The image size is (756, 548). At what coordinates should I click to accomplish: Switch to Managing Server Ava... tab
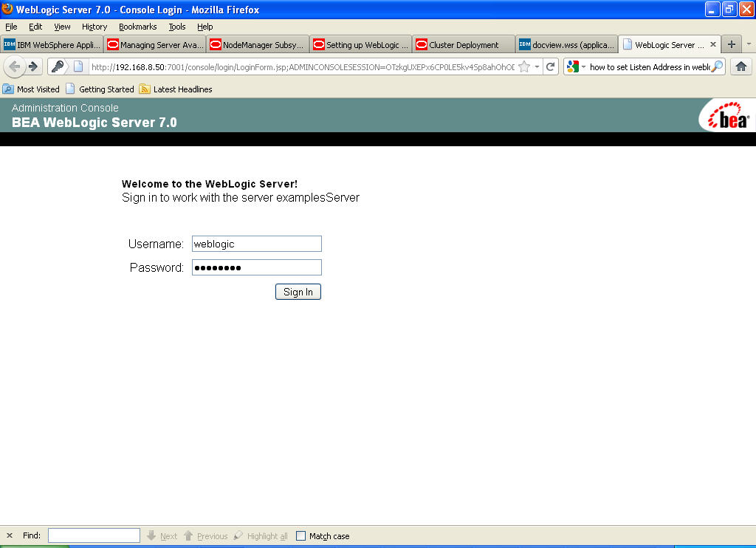pos(155,45)
